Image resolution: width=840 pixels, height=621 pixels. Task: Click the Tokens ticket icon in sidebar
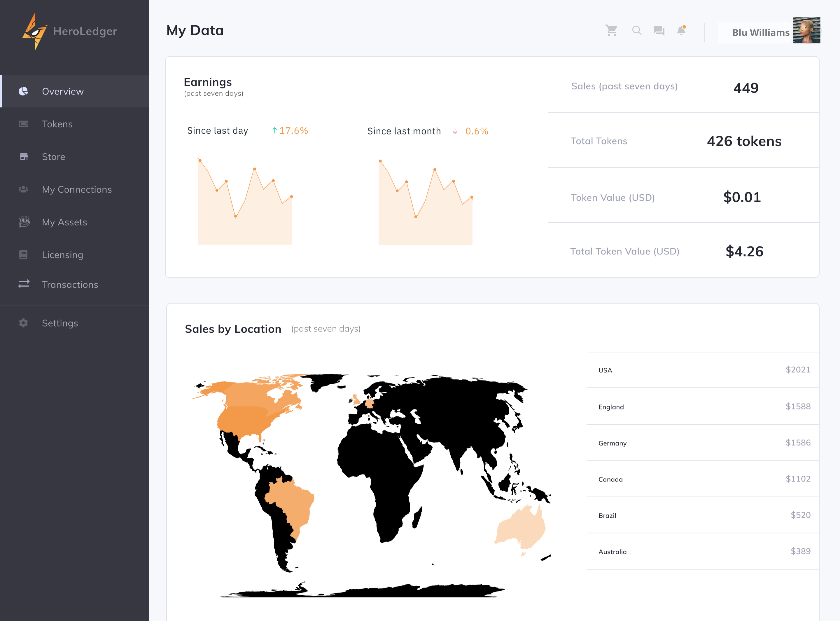(23, 124)
